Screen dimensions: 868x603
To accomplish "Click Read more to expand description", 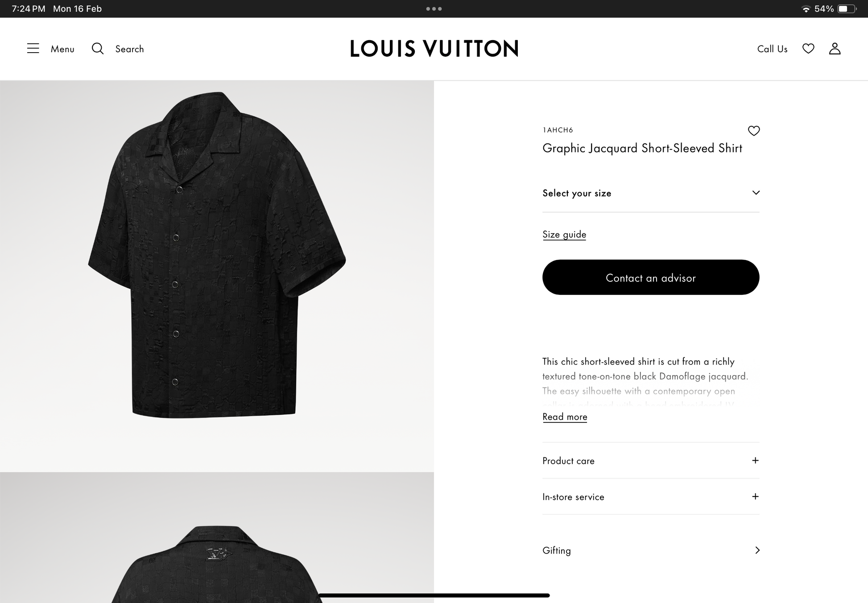I will pos(565,417).
